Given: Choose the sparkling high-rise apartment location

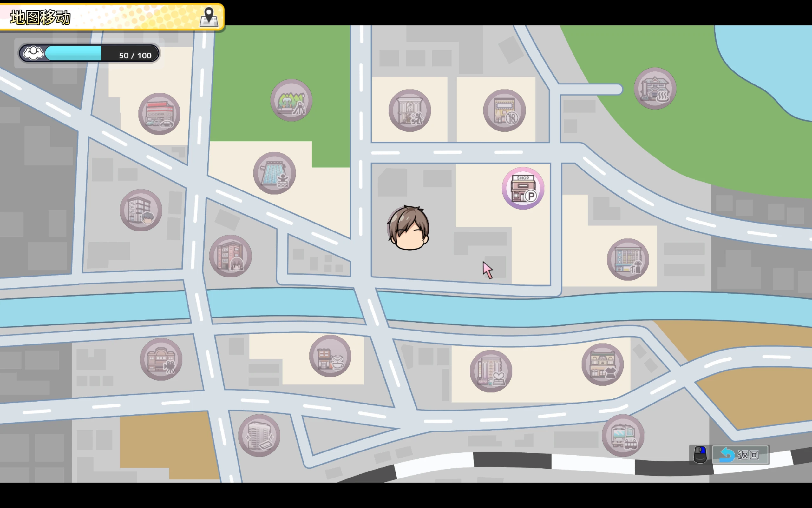Looking at the screenshot, I should pos(259,435).
